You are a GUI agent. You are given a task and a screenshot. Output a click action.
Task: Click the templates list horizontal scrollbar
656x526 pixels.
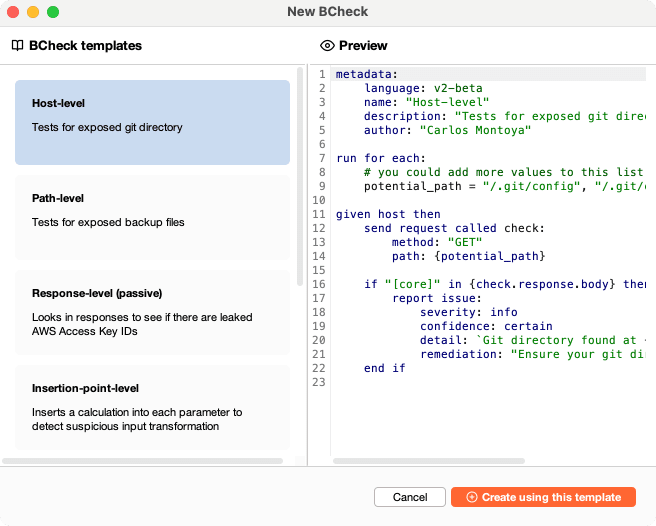coord(140,461)
